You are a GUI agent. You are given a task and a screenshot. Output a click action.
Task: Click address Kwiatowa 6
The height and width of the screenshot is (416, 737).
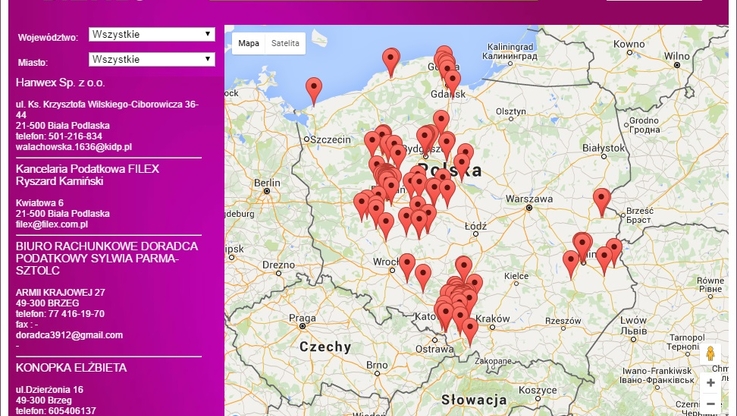(x=39, y=203)
